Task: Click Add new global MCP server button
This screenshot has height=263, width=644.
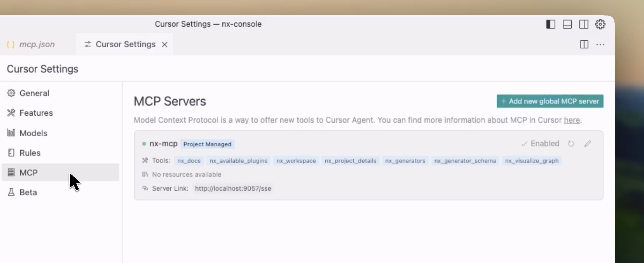Action: pos(550,101)
